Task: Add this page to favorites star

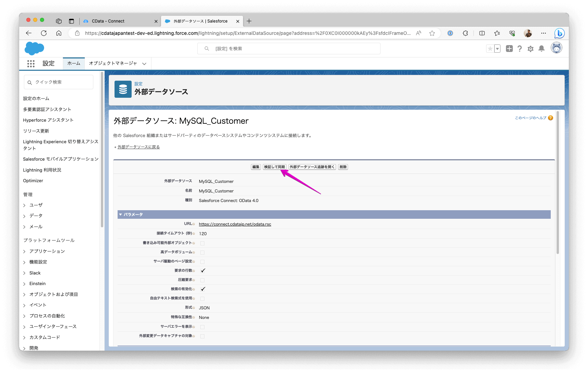Action: (x=432, y=33)
